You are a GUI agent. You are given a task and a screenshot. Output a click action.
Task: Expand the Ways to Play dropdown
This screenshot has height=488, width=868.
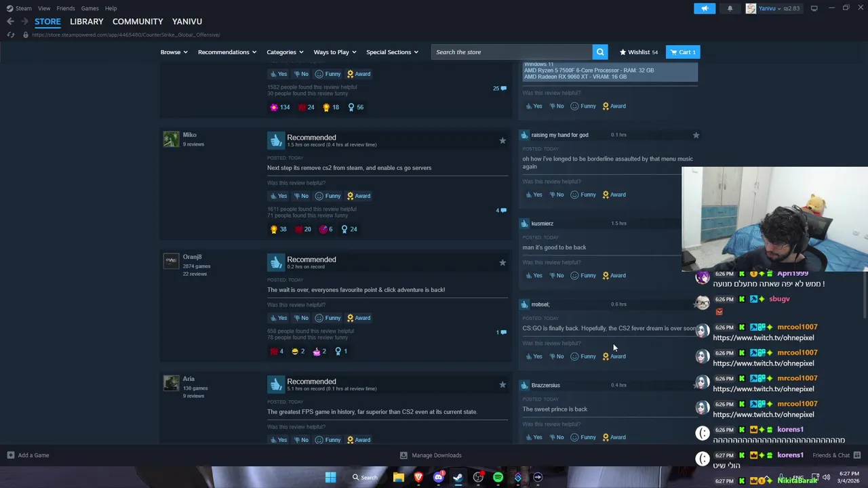coord(335,52)
